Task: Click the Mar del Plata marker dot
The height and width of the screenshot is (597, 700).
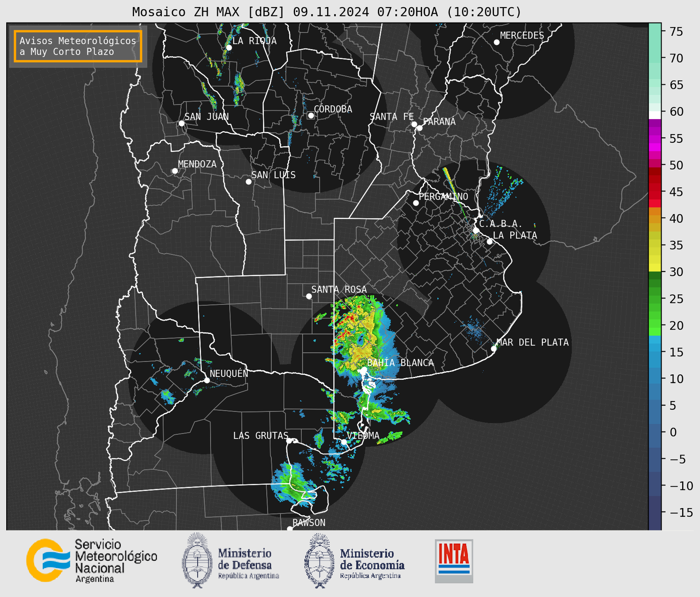Action: 494,349
